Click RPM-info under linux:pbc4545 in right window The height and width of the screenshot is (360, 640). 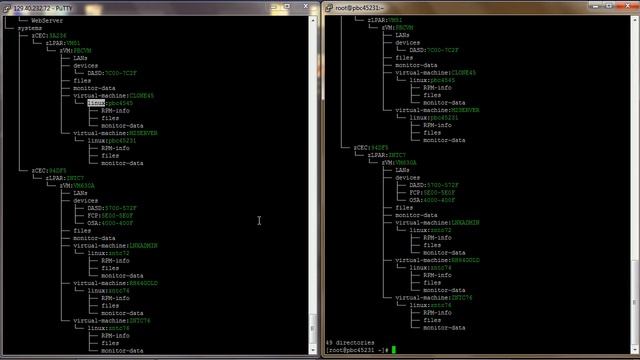pos(437,88)
